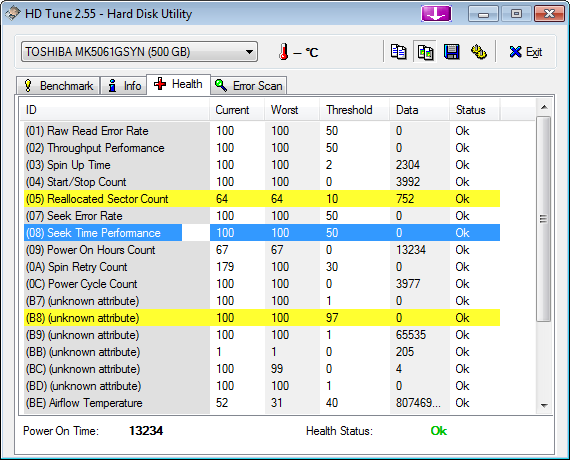
Task: Switch to the Info tab
Action: (x=124, y=86)
